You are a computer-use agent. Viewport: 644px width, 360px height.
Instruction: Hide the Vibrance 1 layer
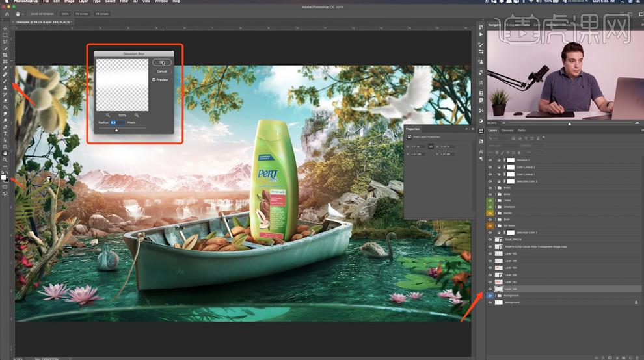(490, 160)
